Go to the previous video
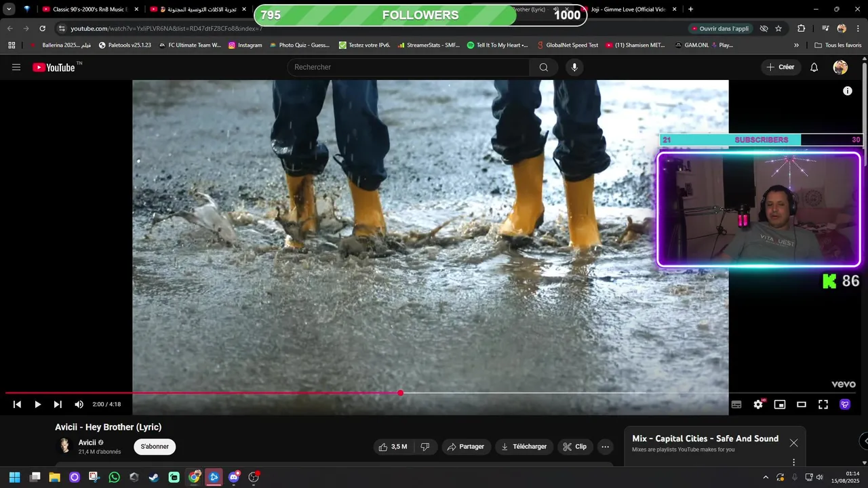Screen dimensions: 868x488 tap(17, 405)
